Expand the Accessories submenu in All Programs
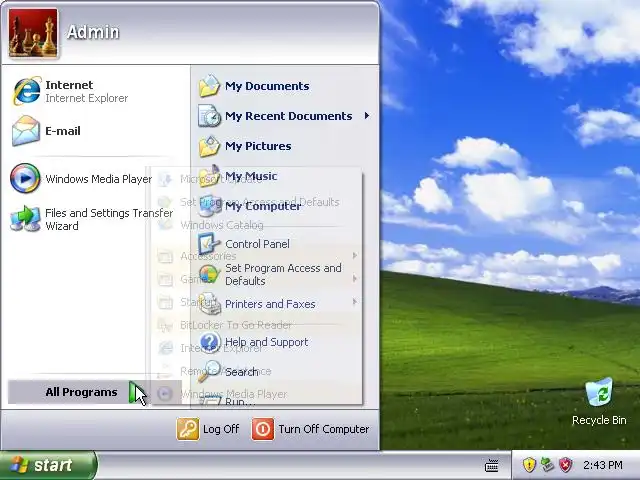640x480 pixels. [257, 256]
